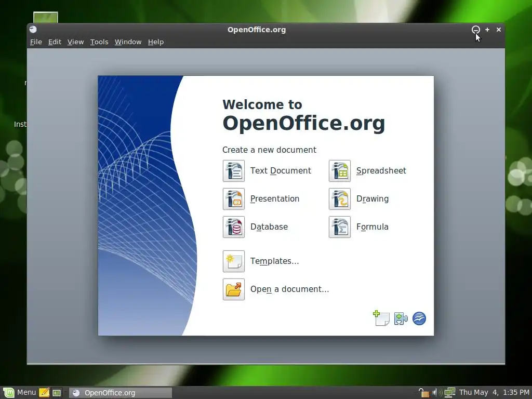Close the OpenOffice.org window
Image resolution: width=532 pixels, height=399 pixels.
pos(499,30)
